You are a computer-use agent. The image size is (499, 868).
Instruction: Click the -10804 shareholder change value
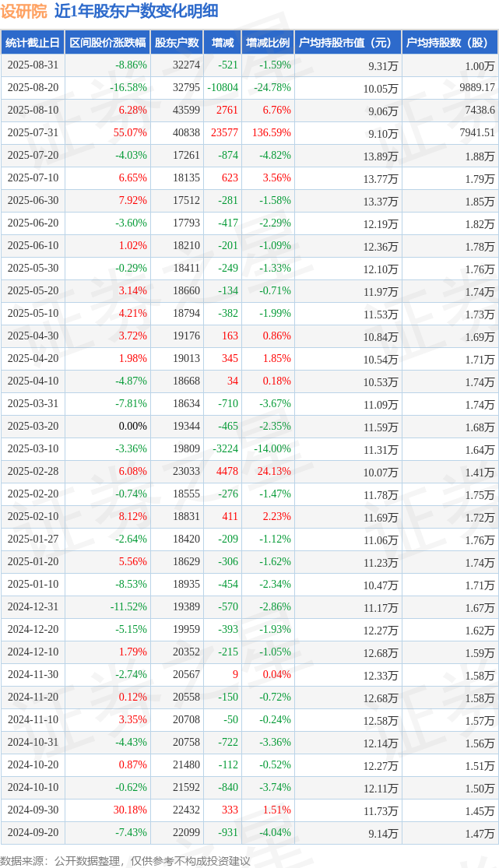[x=223, y=88]
